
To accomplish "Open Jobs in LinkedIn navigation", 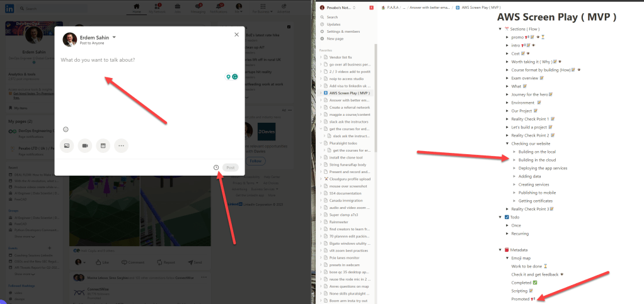I will [178, 8].
